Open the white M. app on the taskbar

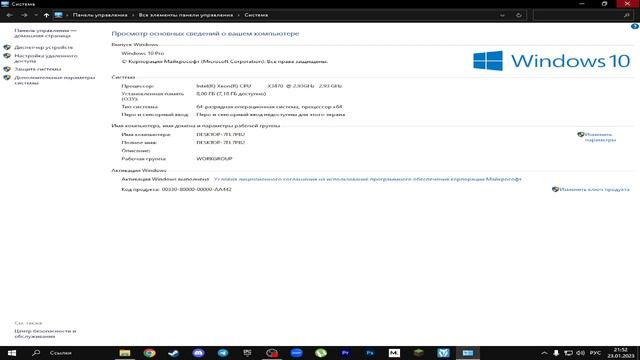(x=394, y=353)
